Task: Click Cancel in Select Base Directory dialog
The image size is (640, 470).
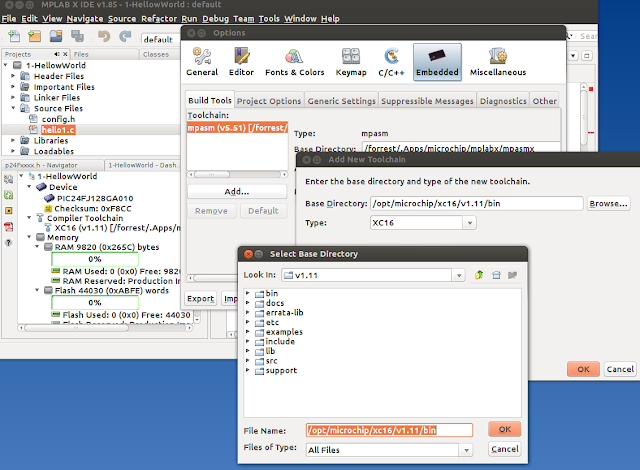Action: (504, 449)
